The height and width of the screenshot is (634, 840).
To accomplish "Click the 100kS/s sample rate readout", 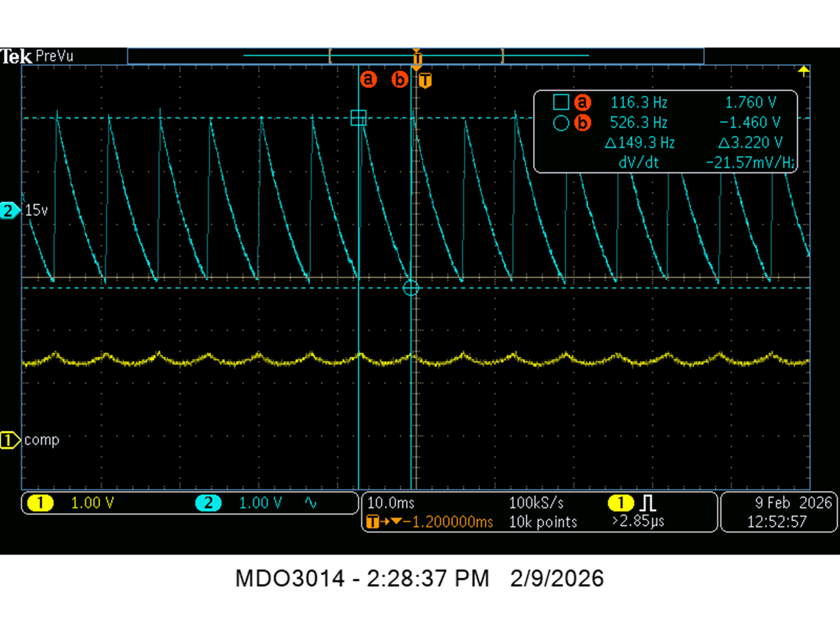I will (535, 503).
